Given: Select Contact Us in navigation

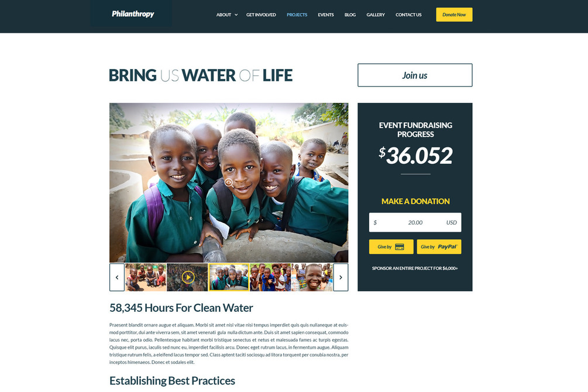Looking at the screenshot, I should click(408, 15).
